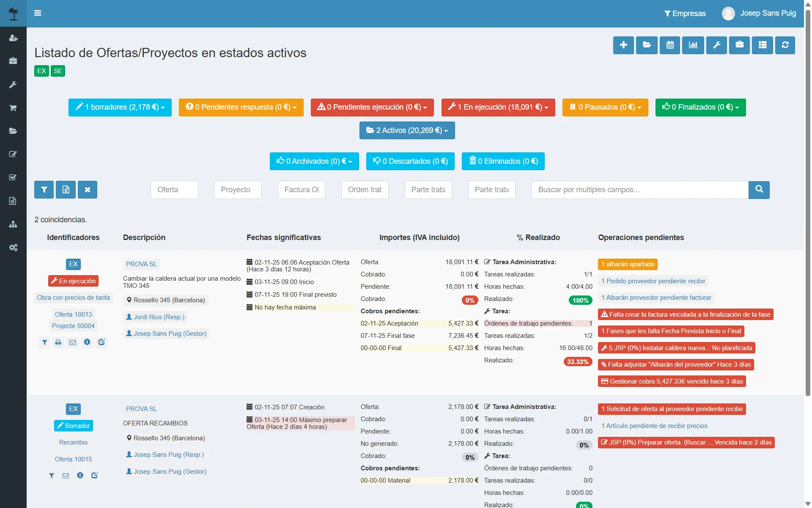Open the calendar view icon in top toolbar
Viewport: 812px width, 508px height.
670,45
